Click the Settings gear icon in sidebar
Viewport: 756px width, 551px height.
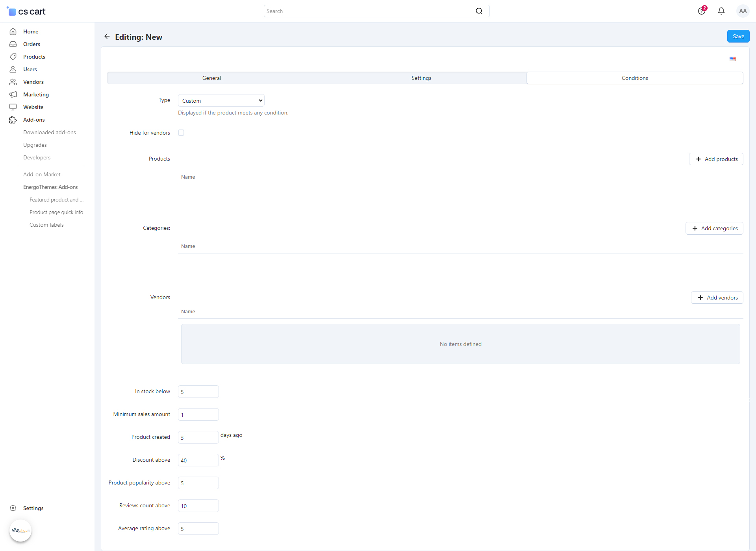(13, 508)
